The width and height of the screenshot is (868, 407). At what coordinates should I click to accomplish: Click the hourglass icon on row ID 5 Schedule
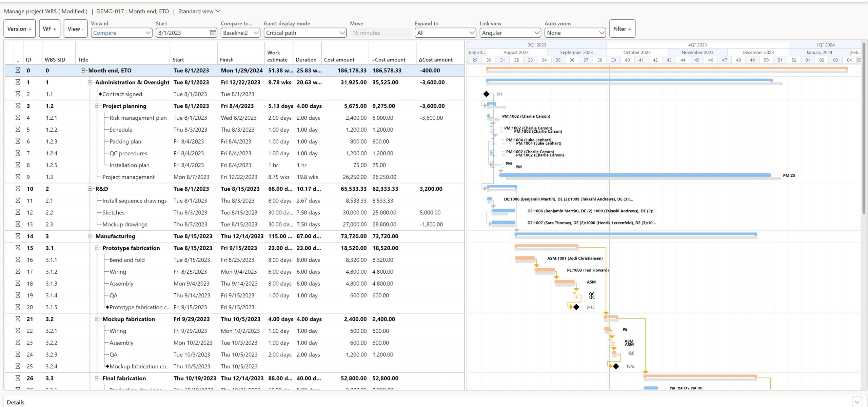(18, 129)
